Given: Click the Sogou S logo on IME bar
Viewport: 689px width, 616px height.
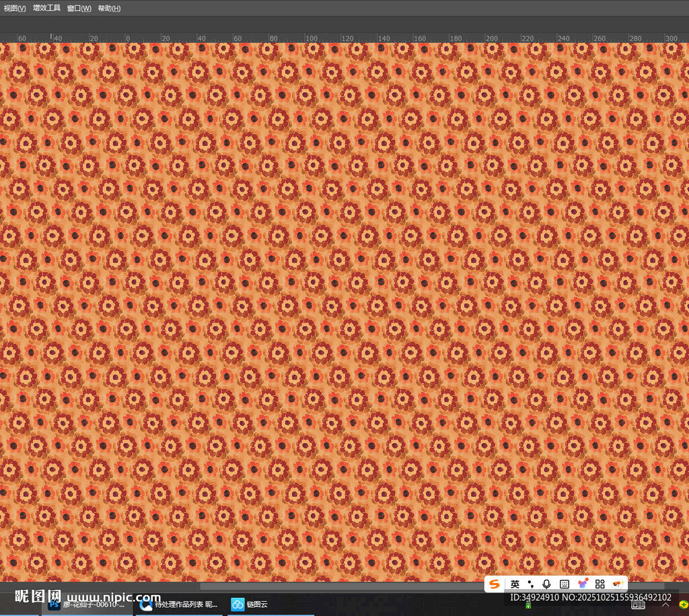Looking at the screenshot, I should click(x=495, y=584).
